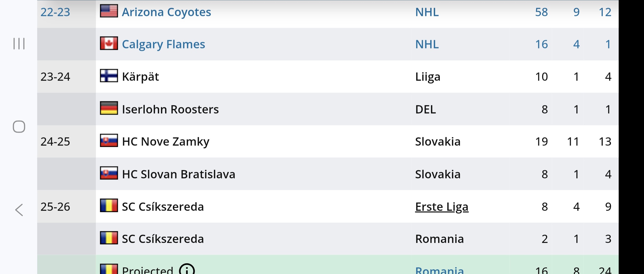The height and width of the screenshot is (274, 644).
Task: Open the Erste Liga league link
Action: pyautogui.click(x=441, y=207)
